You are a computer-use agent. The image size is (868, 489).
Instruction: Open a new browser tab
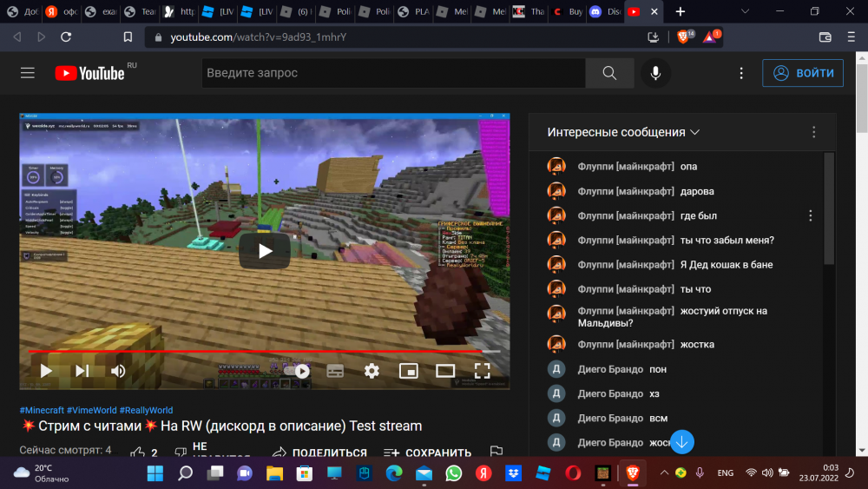coord(681,11)
